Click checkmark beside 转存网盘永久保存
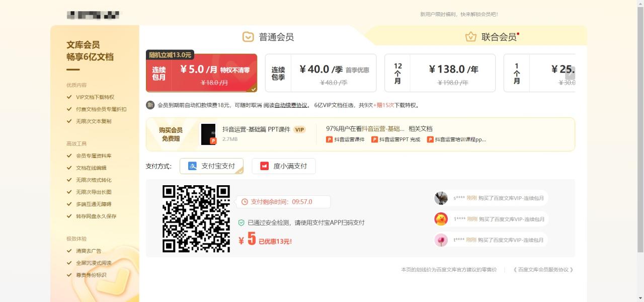 point(69,216)
